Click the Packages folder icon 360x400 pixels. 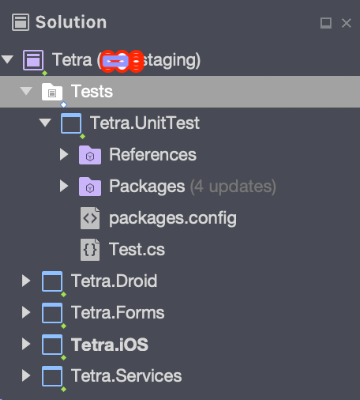click(90, 186)
